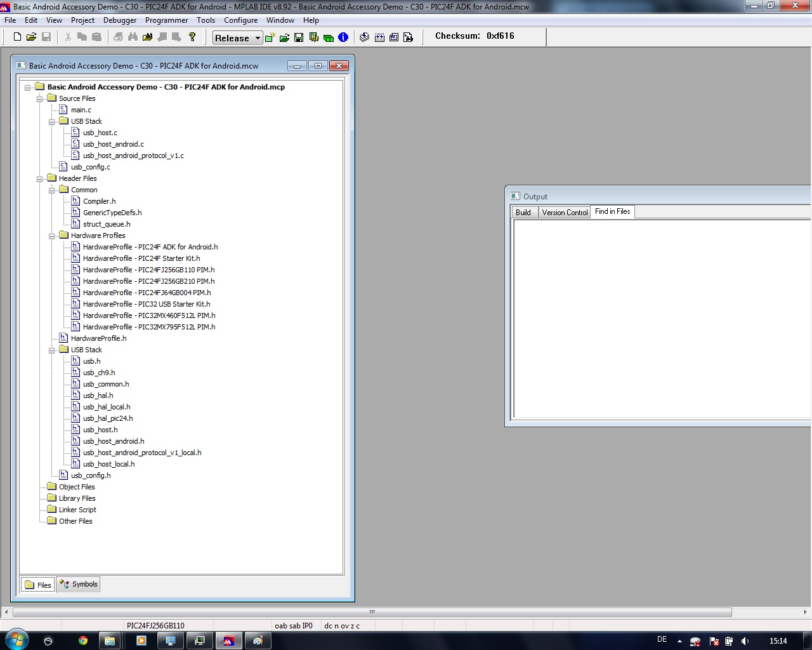Viewport: 812px width, 650px height.
Task: Collapse the USB Stack folder under Source Files
Action: pyautogui.click(x=52, y=122)
